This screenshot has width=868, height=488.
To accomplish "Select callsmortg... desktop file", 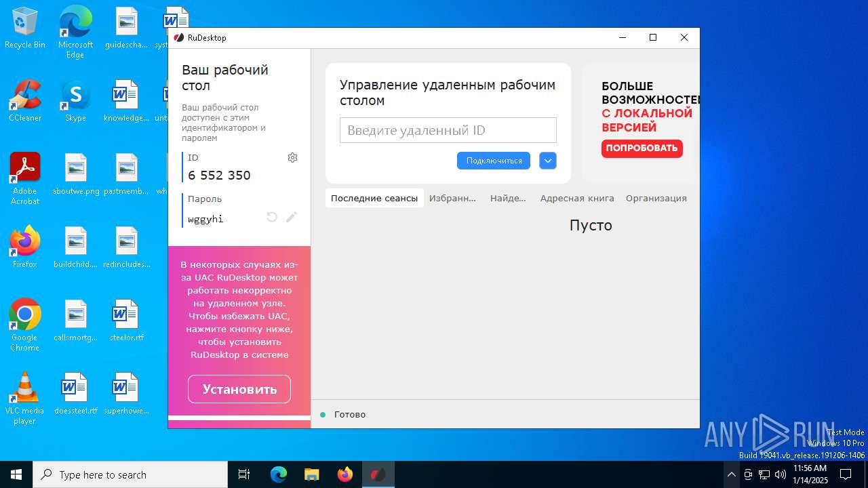I will pos(75,321).
